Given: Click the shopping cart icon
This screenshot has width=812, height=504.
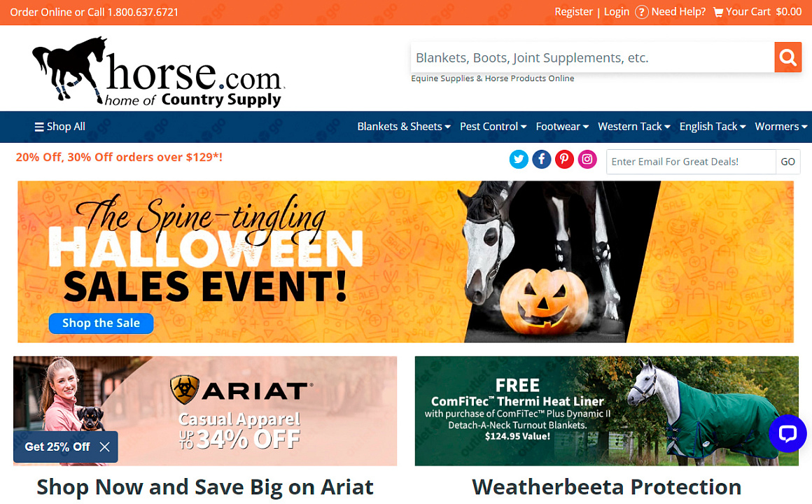Looking at the screenshot, I should [x=717, y=12].
